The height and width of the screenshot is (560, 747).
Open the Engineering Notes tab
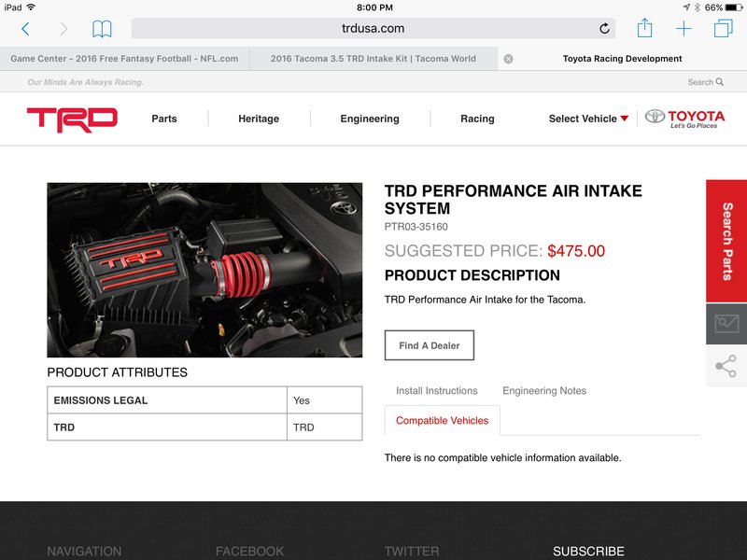point(544,390)
